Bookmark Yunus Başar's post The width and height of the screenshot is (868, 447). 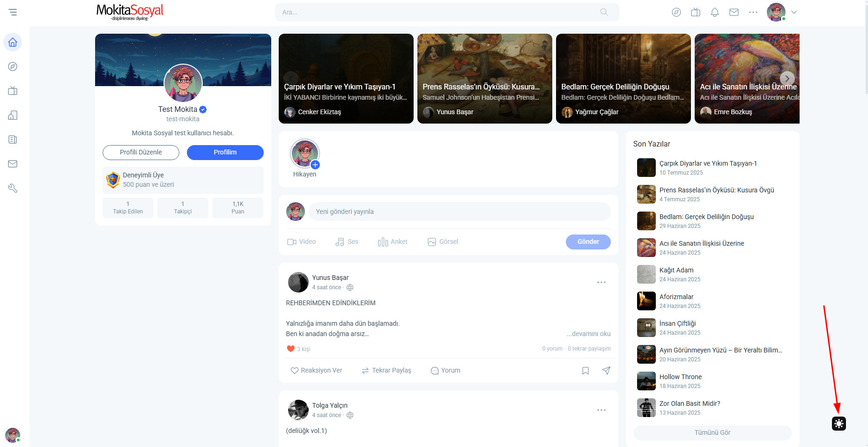585,371
